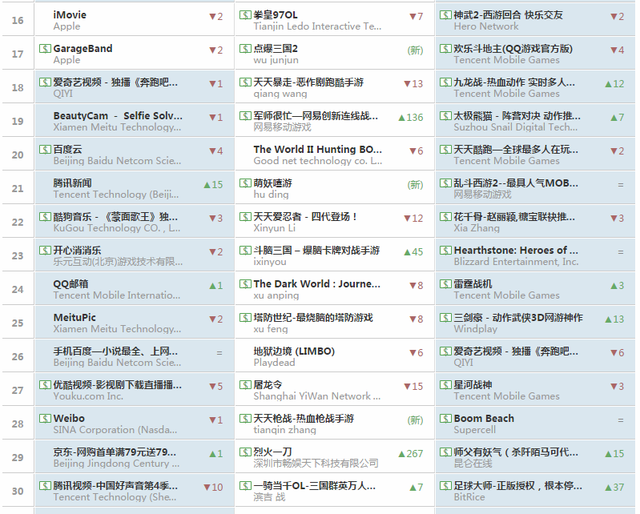View publisher Beijing Jingdong Century
Viewport: 640px width, 514px height.
tap(116, 463)
